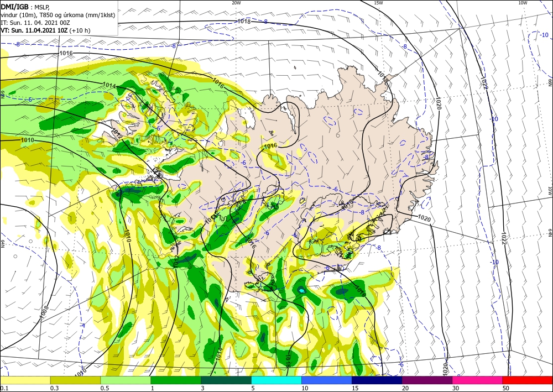Click legend scale value '20'

(x=405, y=388)
